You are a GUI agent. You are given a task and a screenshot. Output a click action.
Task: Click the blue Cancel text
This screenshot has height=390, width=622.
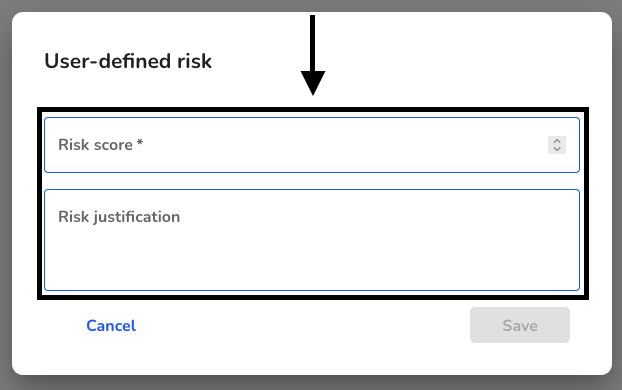point(111,325)
